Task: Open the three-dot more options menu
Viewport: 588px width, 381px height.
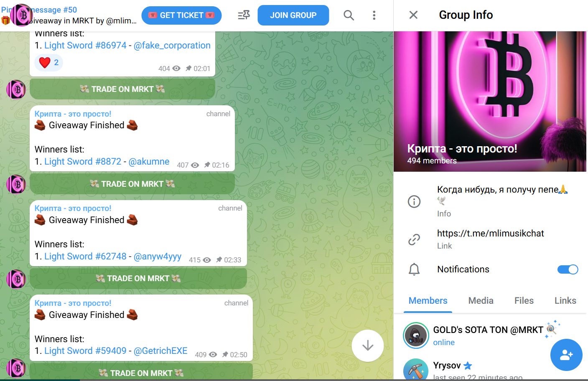Action: click(374, 15)
